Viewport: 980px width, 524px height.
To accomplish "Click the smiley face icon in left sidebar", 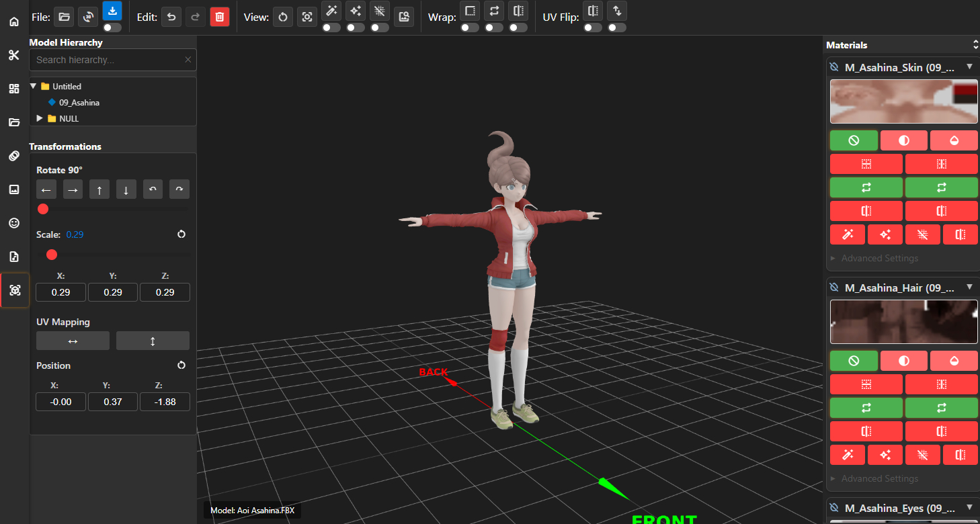I will (x=14, y=223).
